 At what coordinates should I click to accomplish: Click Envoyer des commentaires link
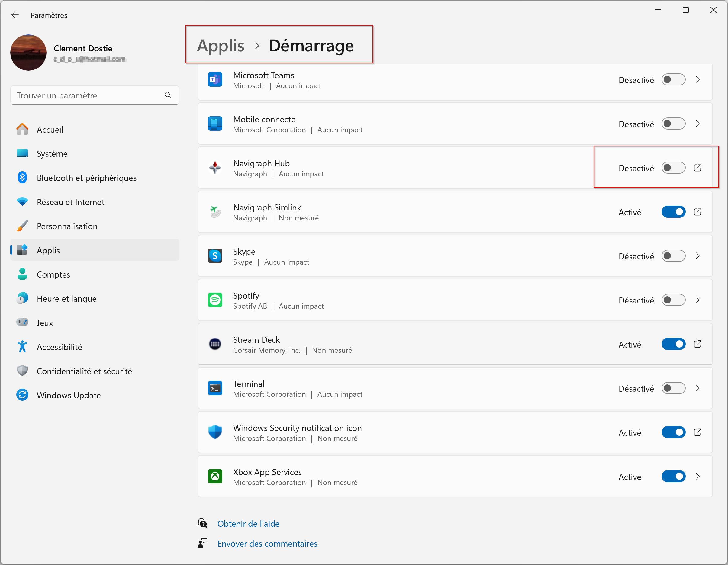point(267,543)
